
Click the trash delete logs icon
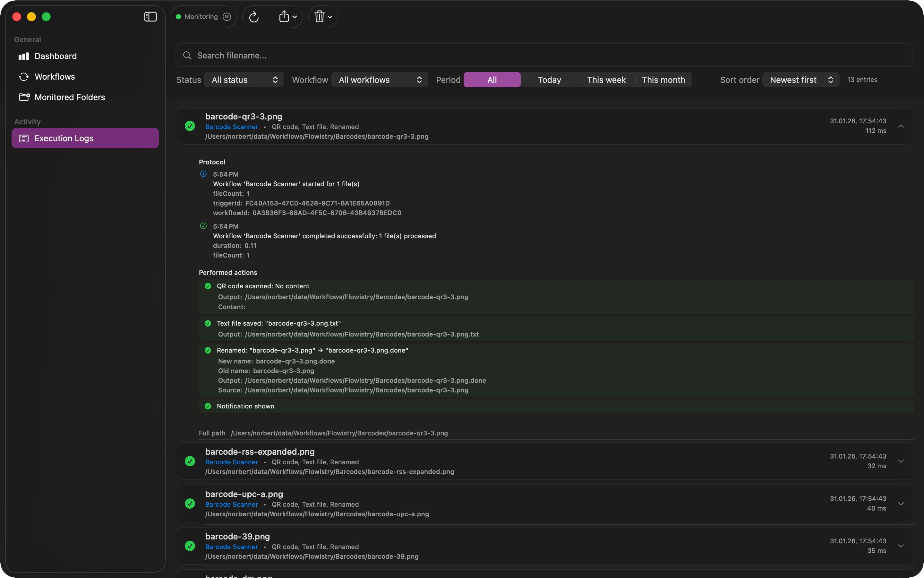coord(320,17)
